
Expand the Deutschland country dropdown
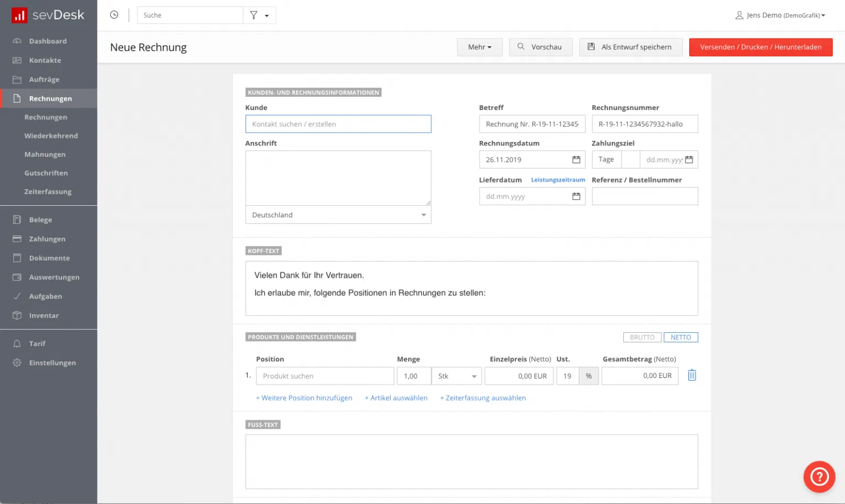pyautogui.click(x=338, y=215)
